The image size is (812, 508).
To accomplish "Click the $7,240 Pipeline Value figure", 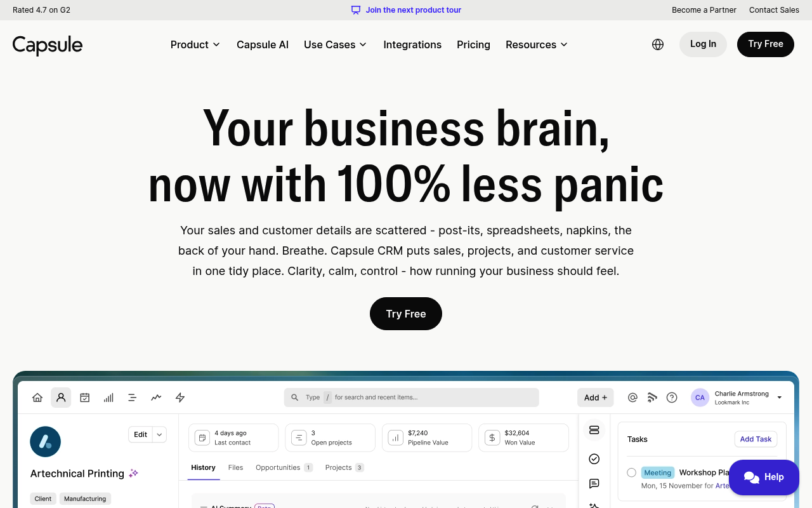I will (418, 432).
